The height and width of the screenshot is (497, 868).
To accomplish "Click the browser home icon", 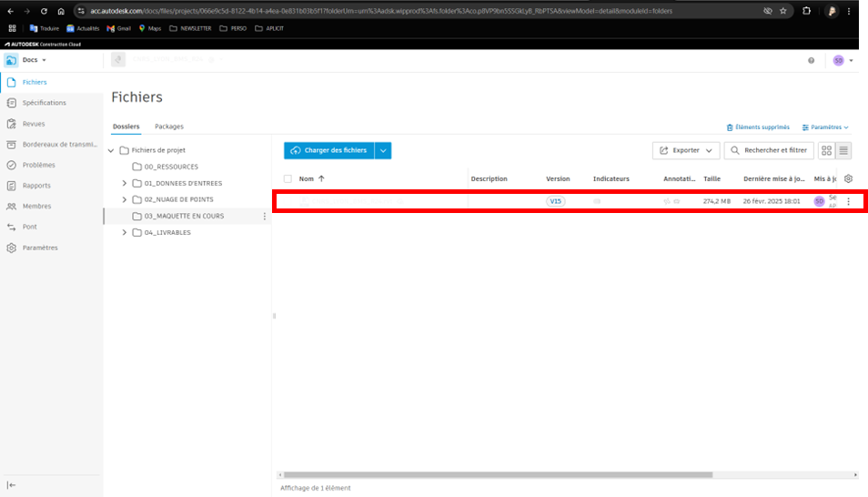I will pos(61,11).
